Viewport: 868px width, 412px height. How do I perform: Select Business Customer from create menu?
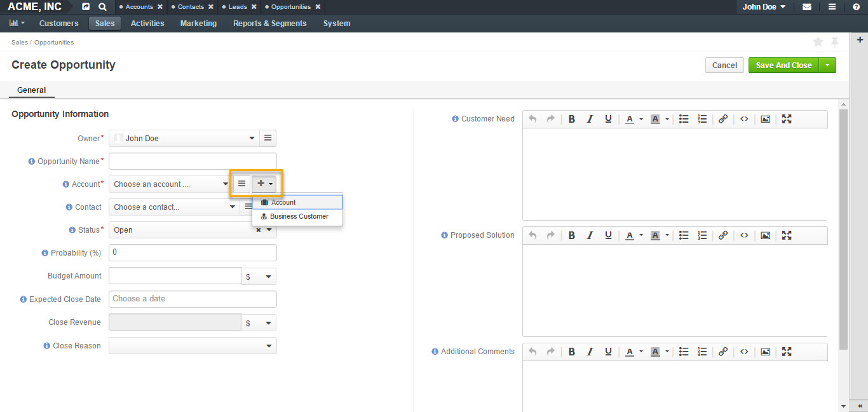(297, 216)
